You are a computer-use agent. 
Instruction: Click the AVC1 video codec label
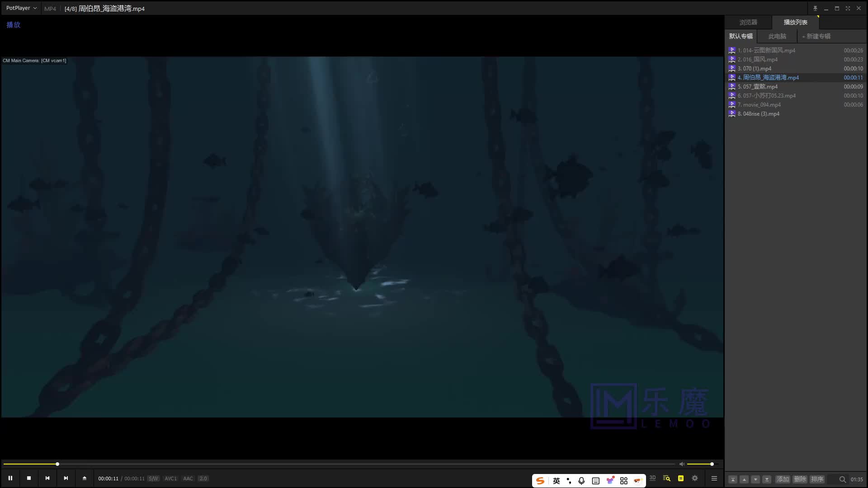click(x=170, y=479)
